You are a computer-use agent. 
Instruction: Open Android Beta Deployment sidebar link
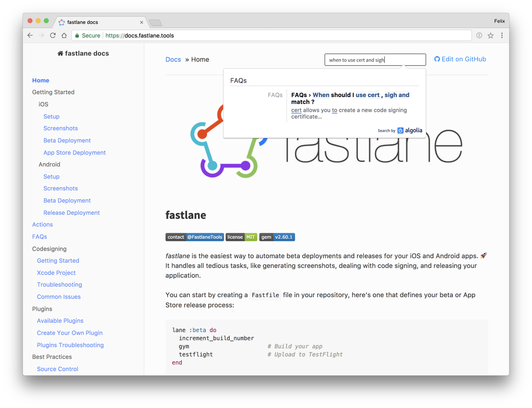click(x=67, y=200)
